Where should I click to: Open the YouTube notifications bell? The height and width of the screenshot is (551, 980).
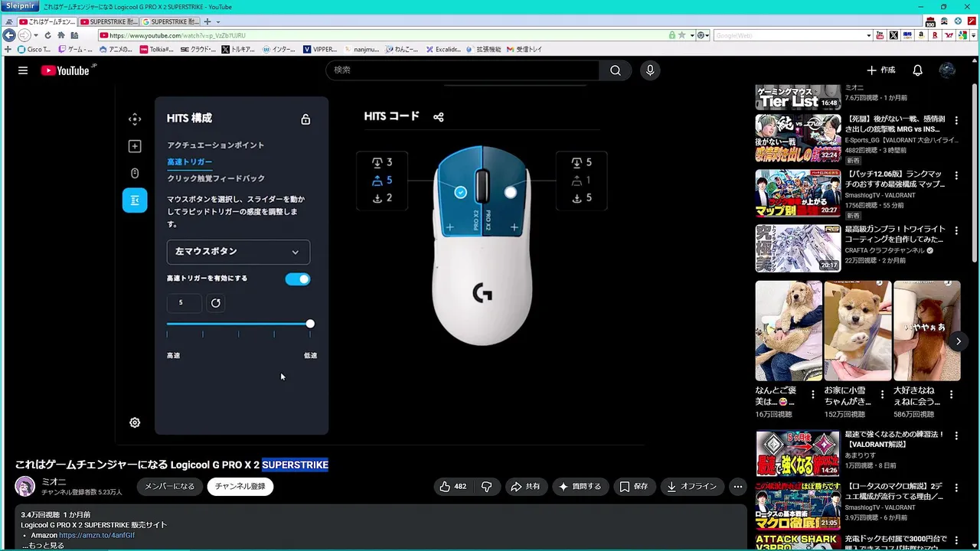pyautogui.click(x=917, y=70)
